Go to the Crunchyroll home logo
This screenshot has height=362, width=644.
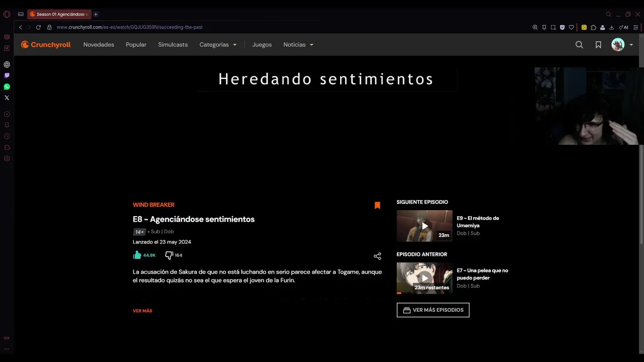click(x=46, y=45)
